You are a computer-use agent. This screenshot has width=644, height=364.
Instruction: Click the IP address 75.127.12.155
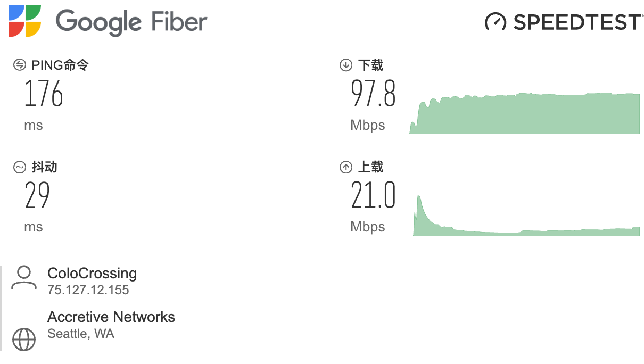coord(88,290)
